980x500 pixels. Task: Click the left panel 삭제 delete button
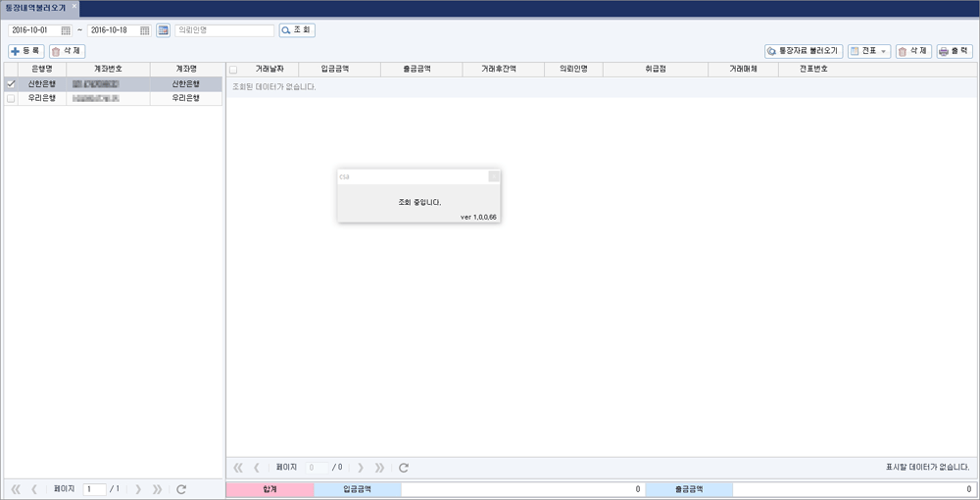point(67,51)
